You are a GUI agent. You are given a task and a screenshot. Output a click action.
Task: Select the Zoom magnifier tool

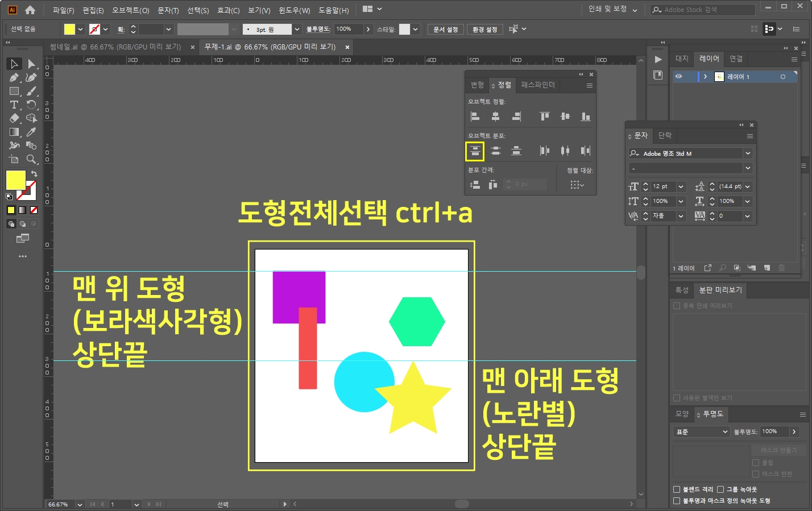click(x=32, y=159)
